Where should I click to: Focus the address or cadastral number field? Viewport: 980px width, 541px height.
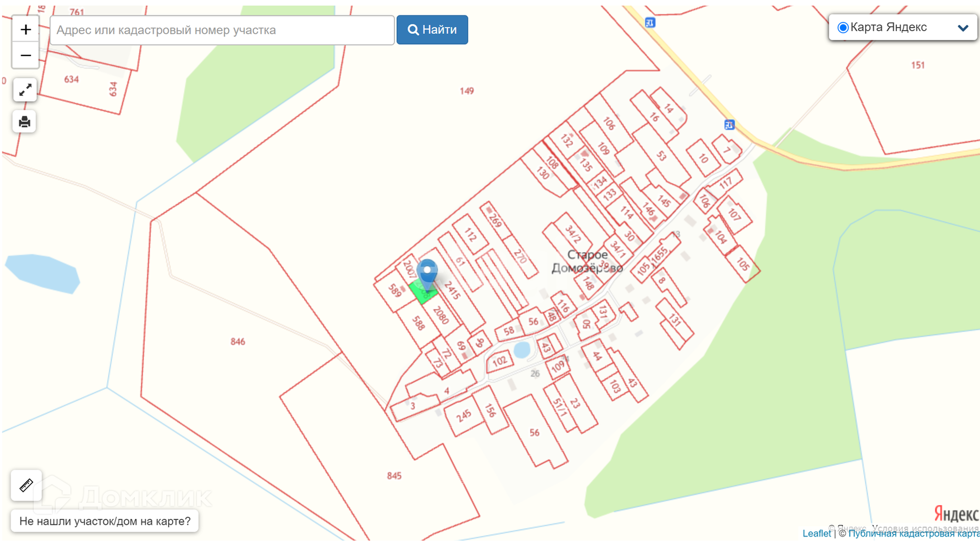point(222,30)
